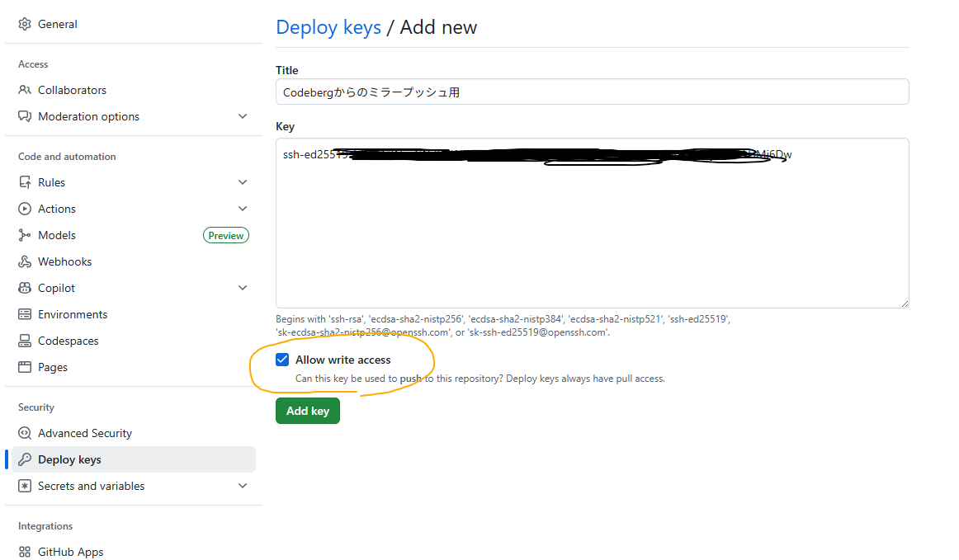Go to Pages settings
This screenshot has height=560, width=959.
point(53,367)
